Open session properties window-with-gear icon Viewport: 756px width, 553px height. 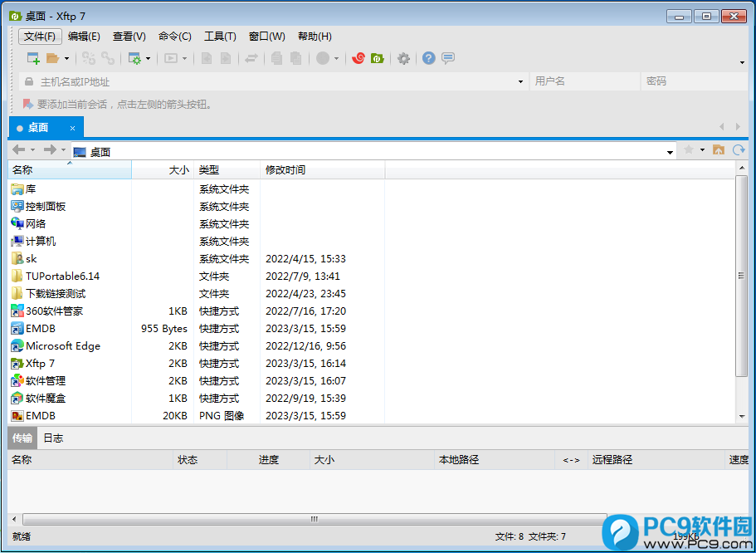pyautogui.click(x=134, y=58)
